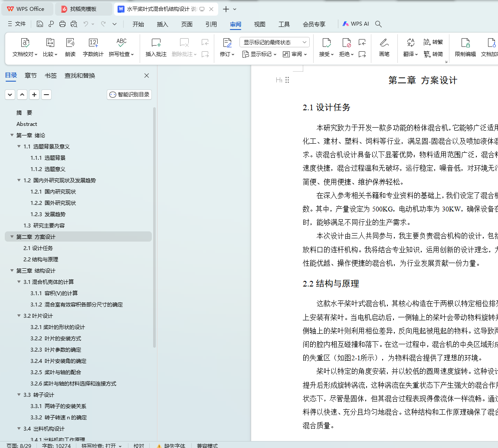Click the Undo arrow icon

pyautogui.click(x=86, y=24)
